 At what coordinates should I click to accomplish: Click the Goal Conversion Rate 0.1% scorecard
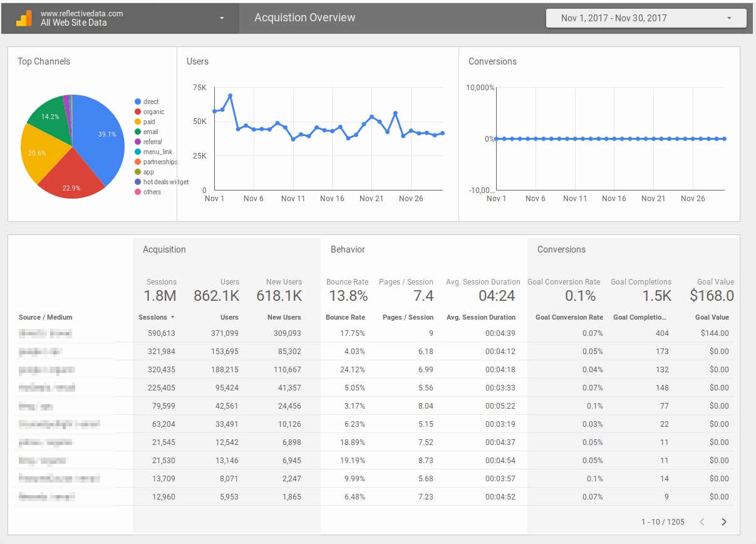click(x=564, y=290)
